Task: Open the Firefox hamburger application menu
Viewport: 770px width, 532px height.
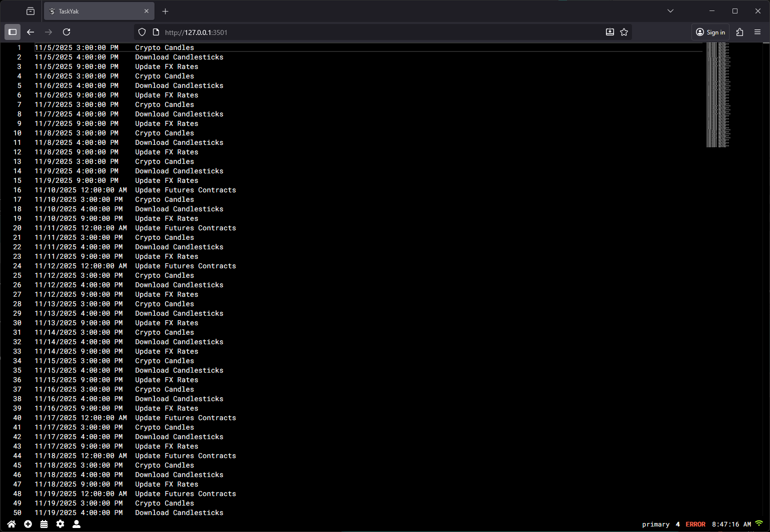Action: coord(757,32)
